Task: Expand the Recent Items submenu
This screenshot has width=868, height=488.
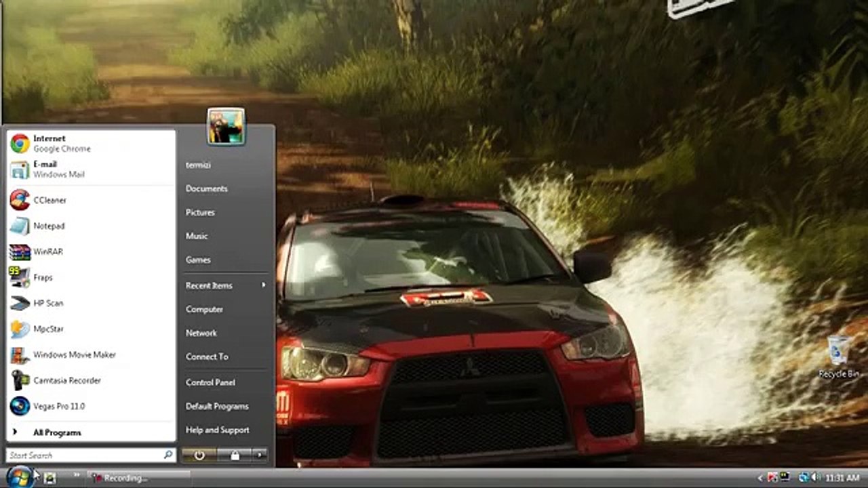Action: coord(225,285)
